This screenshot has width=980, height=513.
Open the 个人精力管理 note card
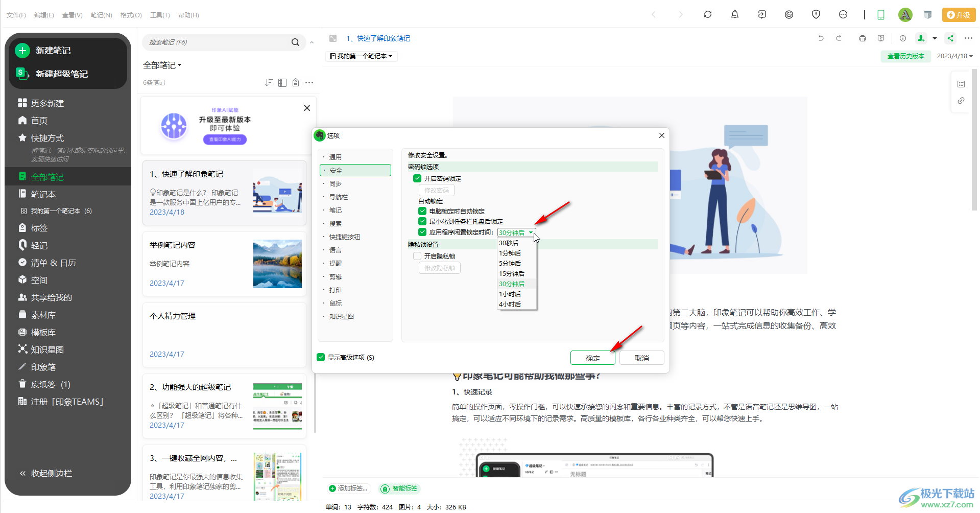pos(224,335)
